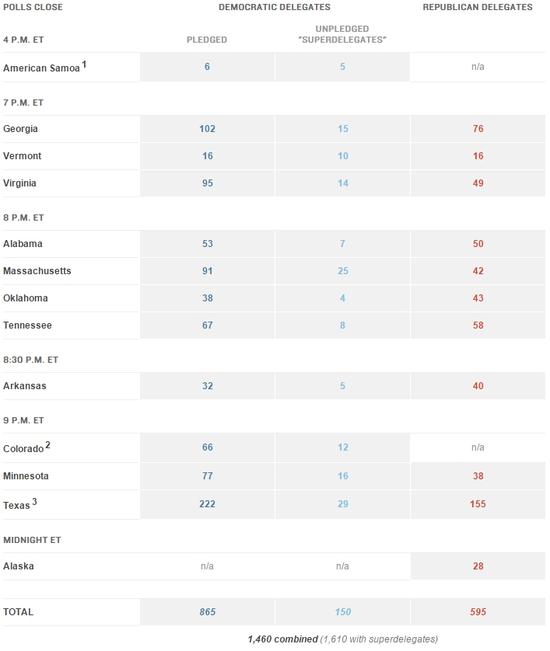Select the Democratic Delegates column header

pos(274,7)
